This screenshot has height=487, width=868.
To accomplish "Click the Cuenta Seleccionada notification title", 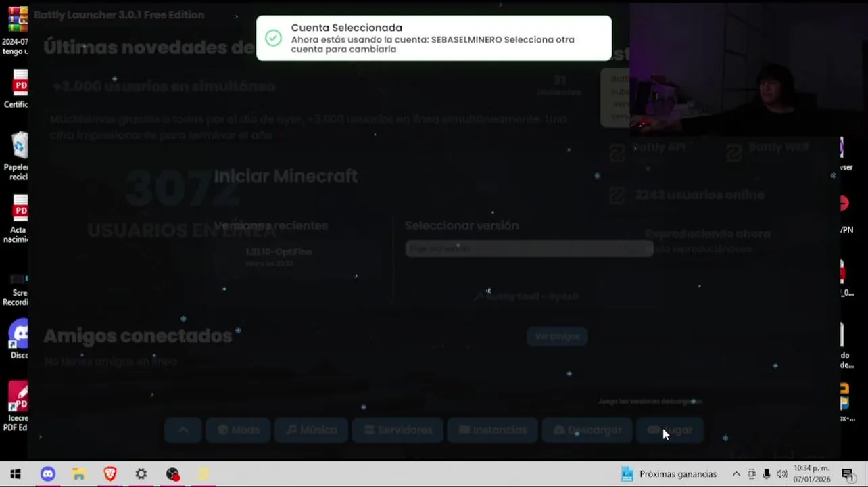I will tap(346, 28).
